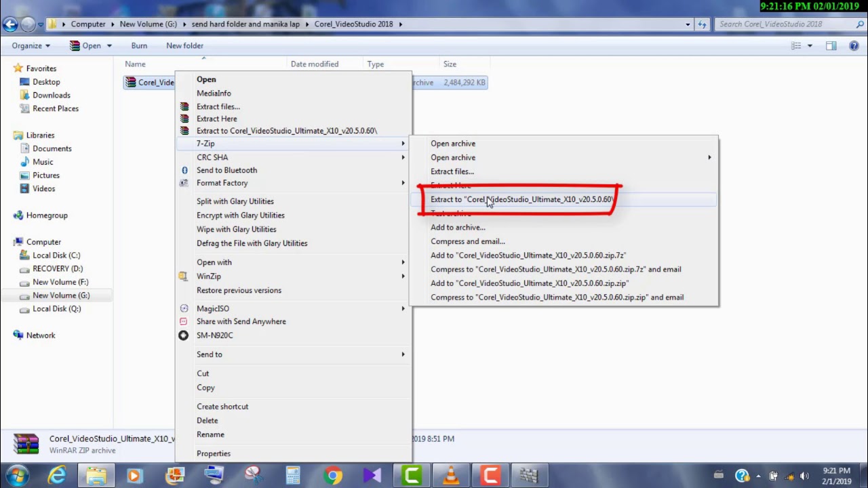
Task: Open Calculator from taskbar
Action: click(293, 476)
